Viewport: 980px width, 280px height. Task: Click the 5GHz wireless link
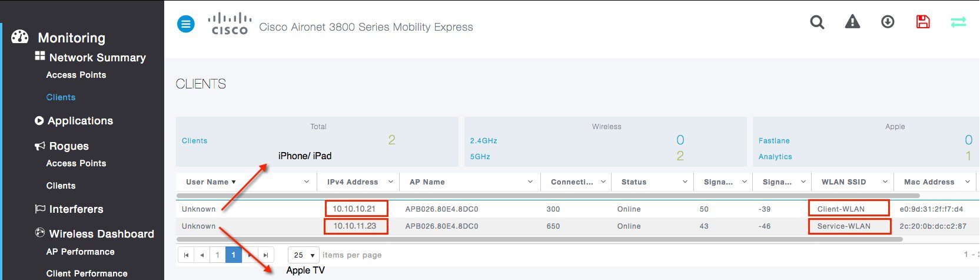coord(480,157)
